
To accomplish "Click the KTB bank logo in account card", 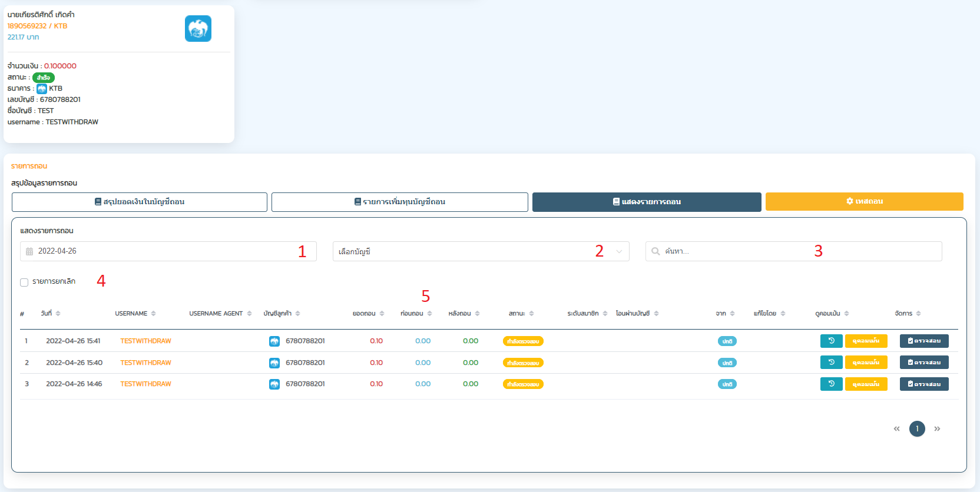I will pos(198,29).
